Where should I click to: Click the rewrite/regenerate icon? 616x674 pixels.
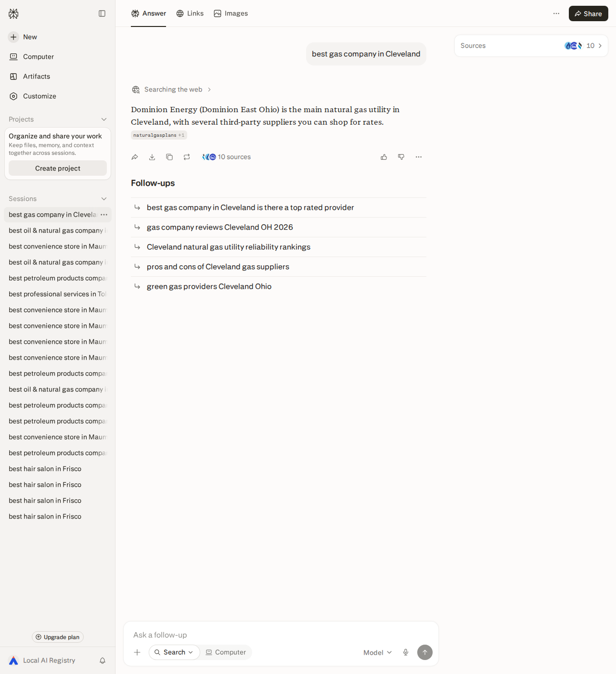[x=187, y=157]
